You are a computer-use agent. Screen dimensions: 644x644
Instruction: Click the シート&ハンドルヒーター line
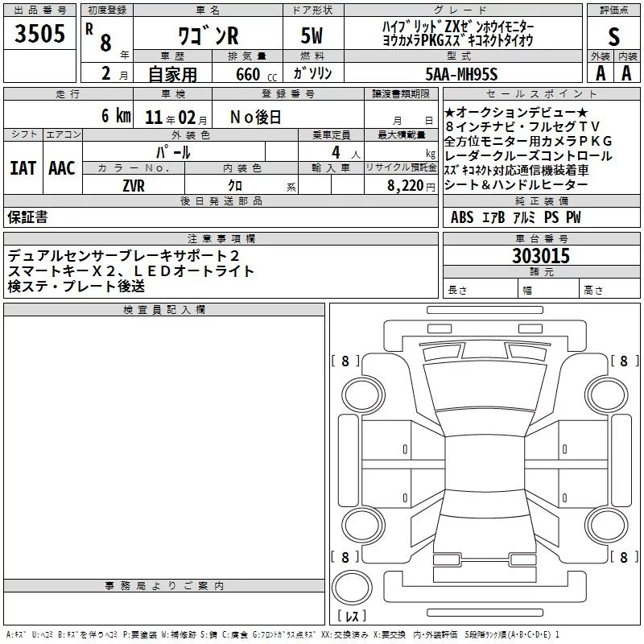click(x=516, y=185)
